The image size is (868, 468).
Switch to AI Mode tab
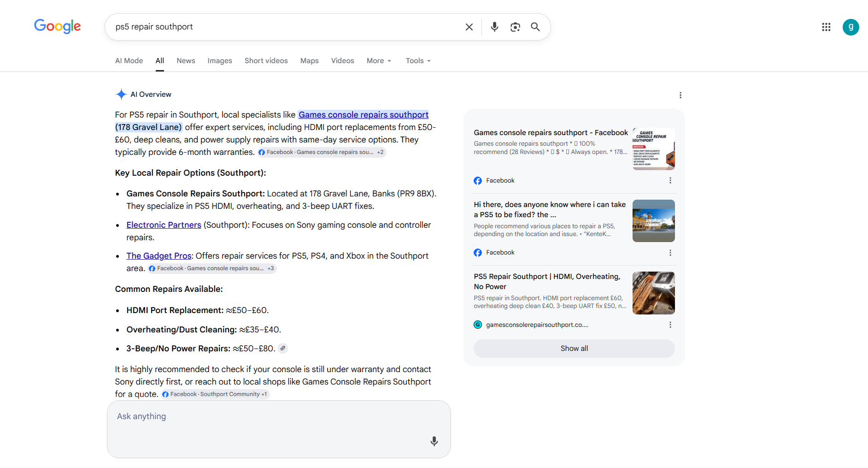pyautogui.click(x=129, y=61)
